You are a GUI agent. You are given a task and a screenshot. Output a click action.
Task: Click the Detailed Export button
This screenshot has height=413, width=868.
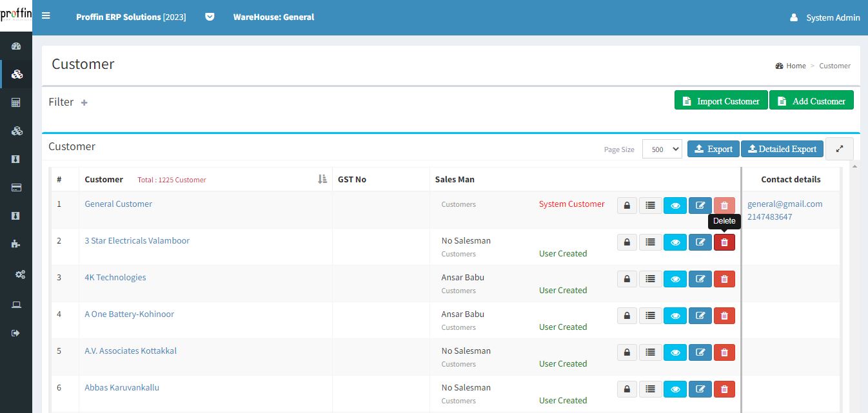click(782, 149)
